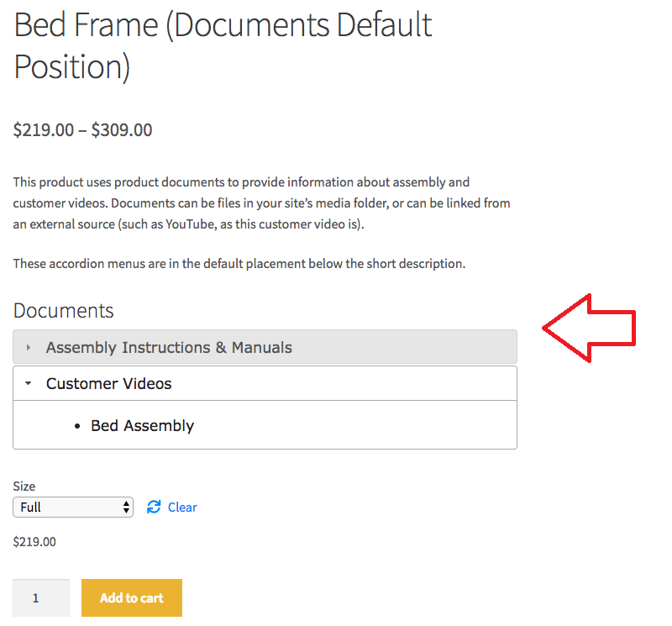Viewport: 672px width, 626px height.
Task: Click the Documents section heading
Action: (63, 310)
